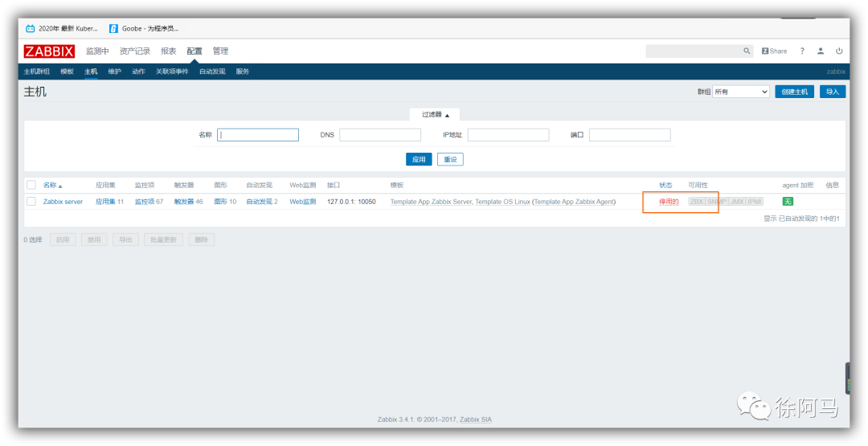Open the 配置 main menu

[194, 51]
